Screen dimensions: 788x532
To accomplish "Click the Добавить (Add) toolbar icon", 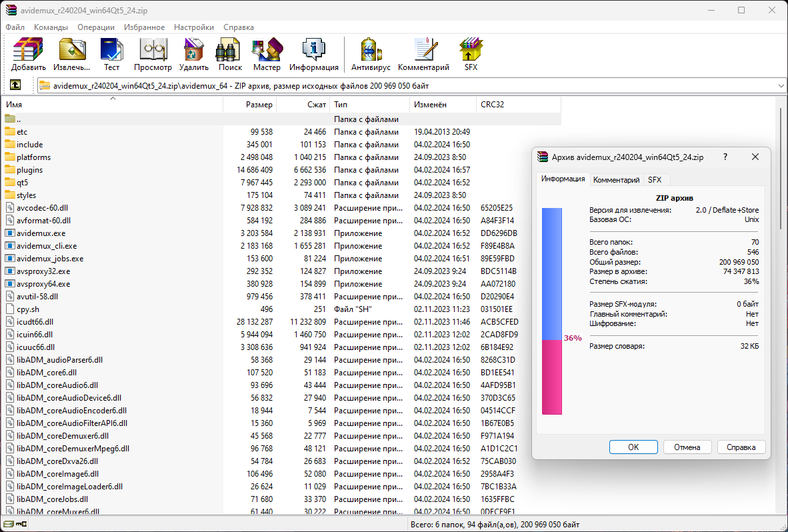I will point(29,54).
